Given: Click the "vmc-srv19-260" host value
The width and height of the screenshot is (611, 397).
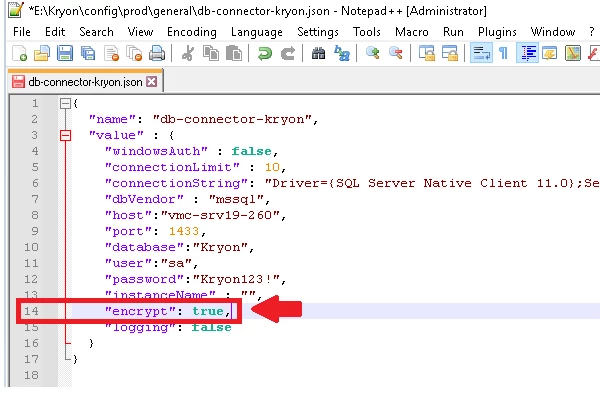Looking at the screenshot, I should click(x=220, y=215).
